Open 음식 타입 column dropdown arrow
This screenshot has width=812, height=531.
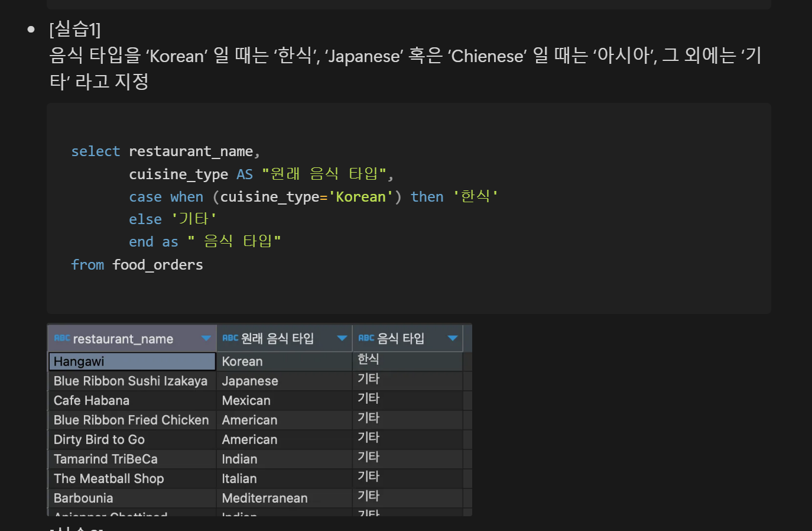tap(453, 338)
